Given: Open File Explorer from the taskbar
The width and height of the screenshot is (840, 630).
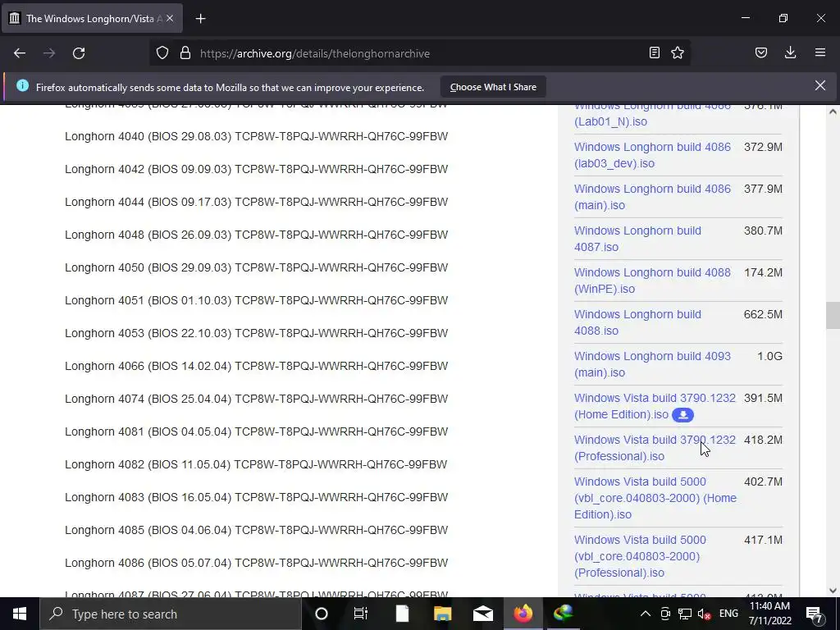Looking at the screenshot, I should pyautogui.click(x=442, y=614).
